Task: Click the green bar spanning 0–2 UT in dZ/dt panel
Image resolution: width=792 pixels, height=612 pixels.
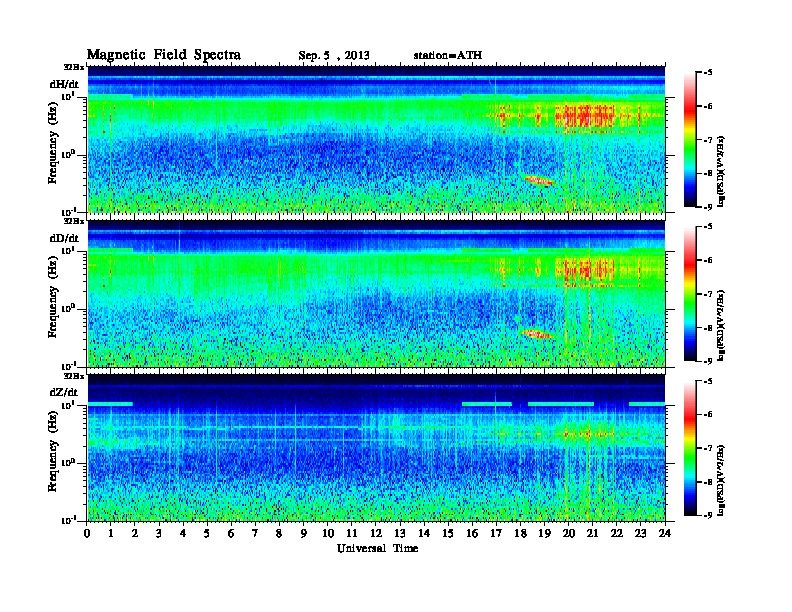Action: click(x=110, y=404)
